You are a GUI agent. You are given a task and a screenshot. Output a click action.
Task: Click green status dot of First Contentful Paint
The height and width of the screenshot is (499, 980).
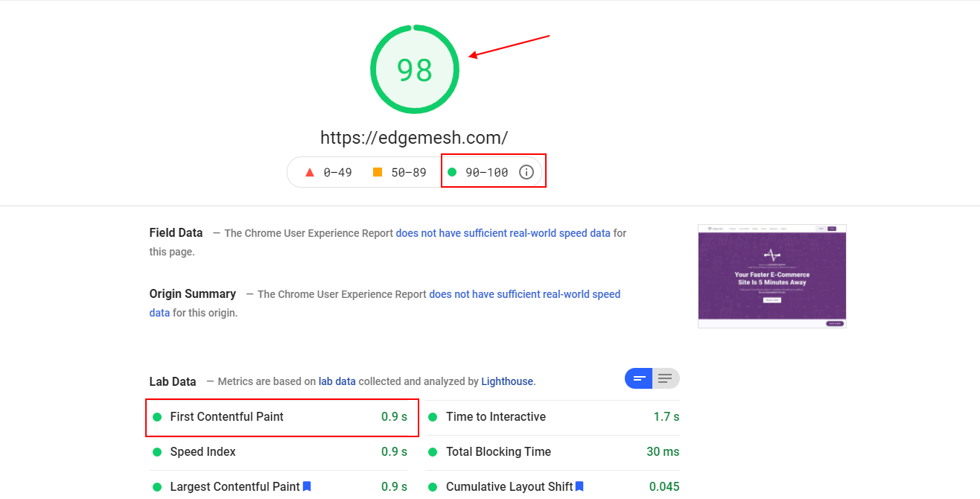(157, 417)
